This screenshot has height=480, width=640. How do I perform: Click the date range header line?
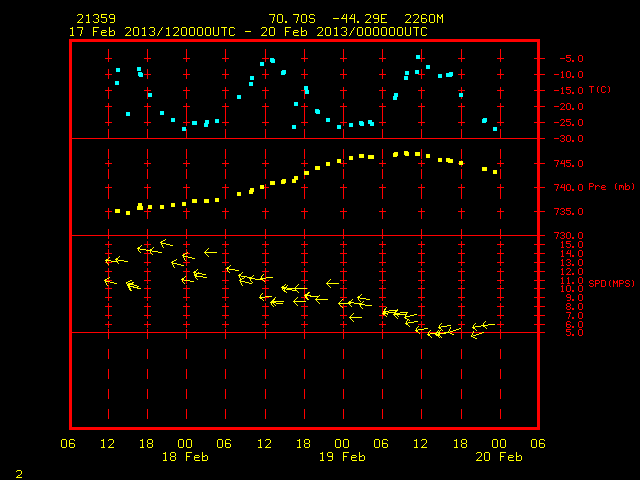coord(248,32)
